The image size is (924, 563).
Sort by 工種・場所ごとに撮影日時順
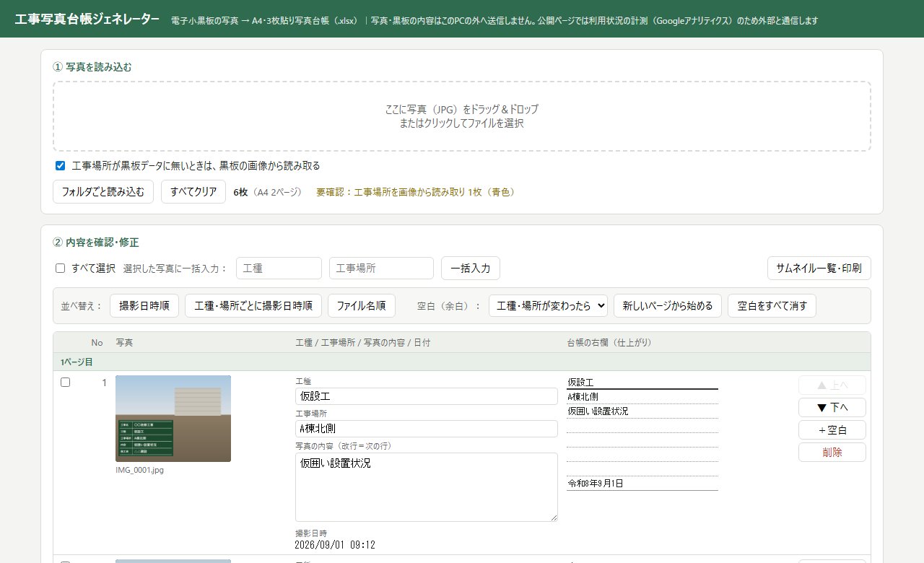[253, 305]
